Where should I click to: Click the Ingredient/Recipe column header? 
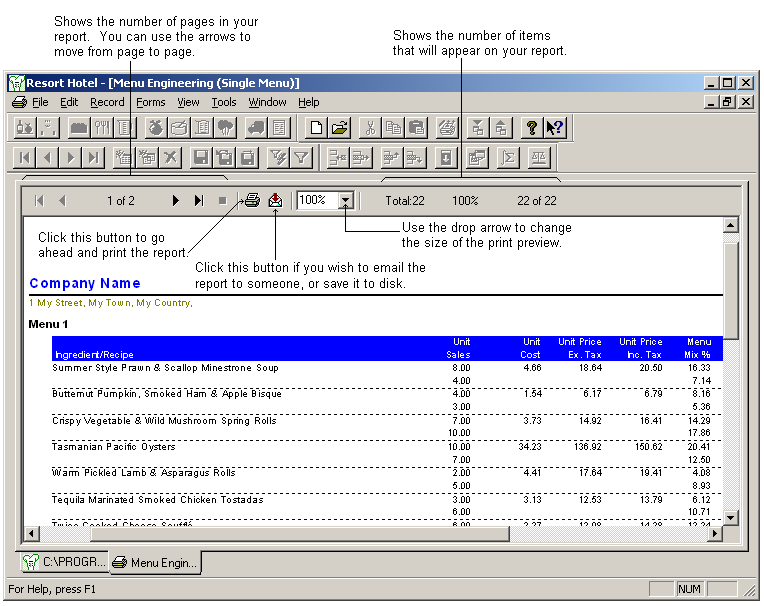click(x=94, y=355)
